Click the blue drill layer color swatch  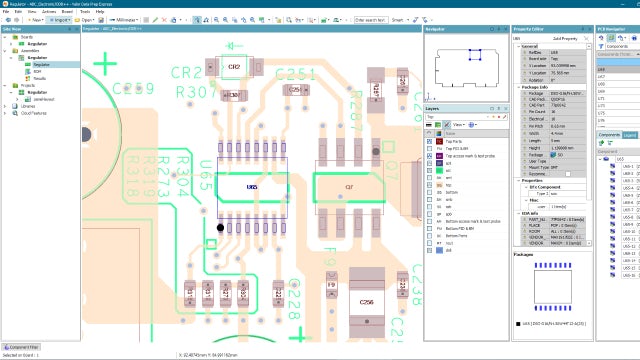pos(439,250)
